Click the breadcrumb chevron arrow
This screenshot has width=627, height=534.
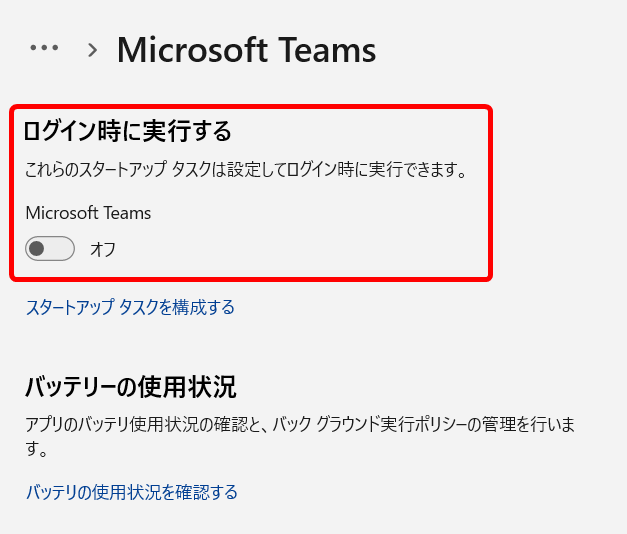click(x=93, y=50)
